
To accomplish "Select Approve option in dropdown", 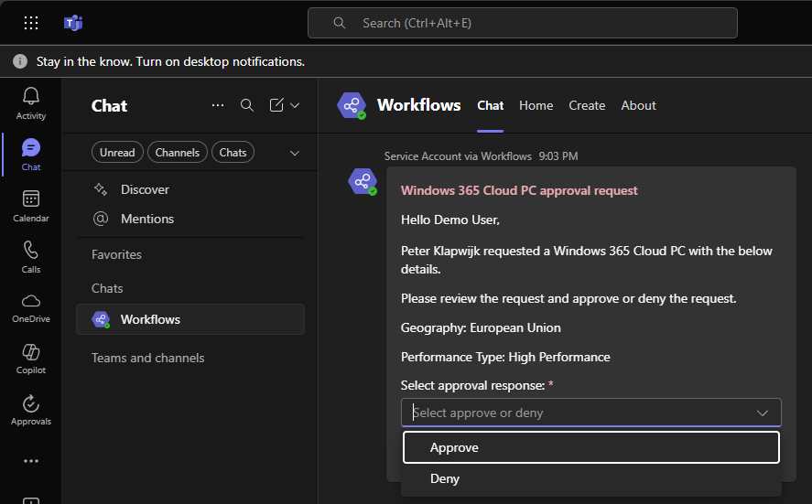I will coord(590,447).
